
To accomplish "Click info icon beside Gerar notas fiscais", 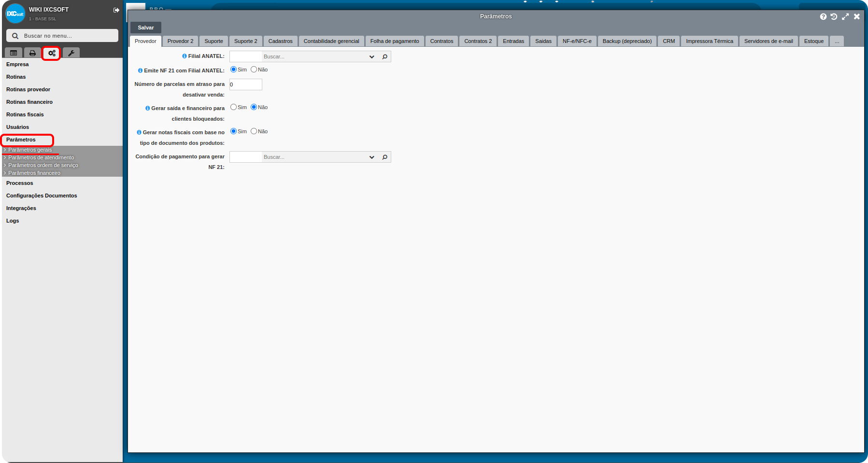I will 139,132.
